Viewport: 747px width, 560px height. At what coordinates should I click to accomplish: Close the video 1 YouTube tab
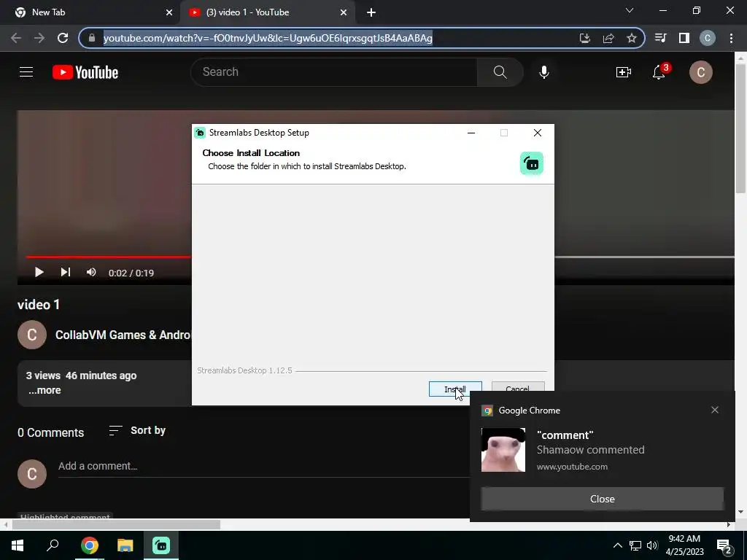click(x=344, y=12)
